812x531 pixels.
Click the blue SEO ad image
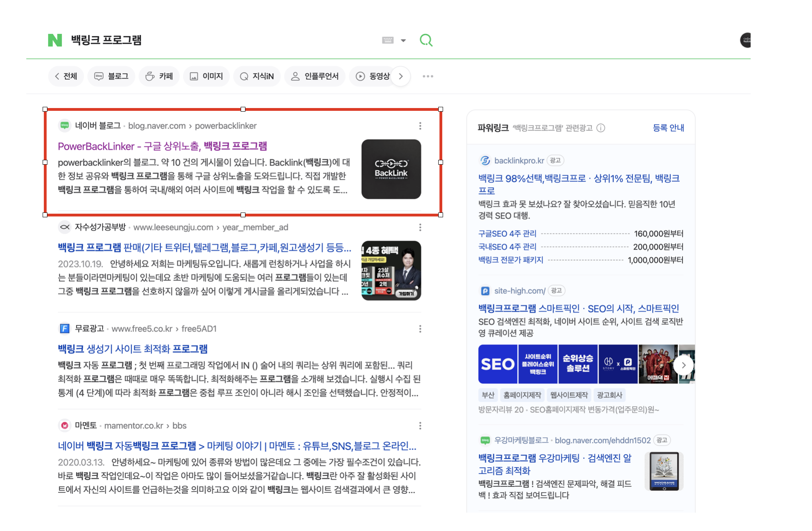pos(498,364)
